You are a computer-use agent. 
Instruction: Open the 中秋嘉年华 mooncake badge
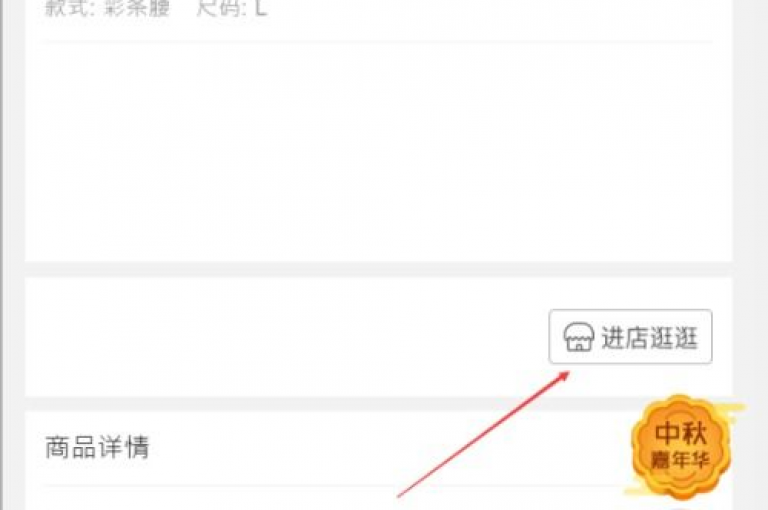[681, 446]
